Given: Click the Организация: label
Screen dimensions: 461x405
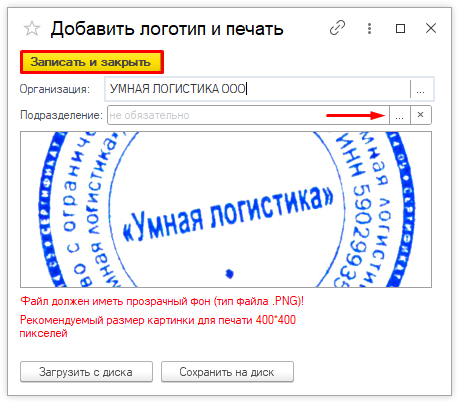Looking at the screenshot, I should click(x=55, y=89).
